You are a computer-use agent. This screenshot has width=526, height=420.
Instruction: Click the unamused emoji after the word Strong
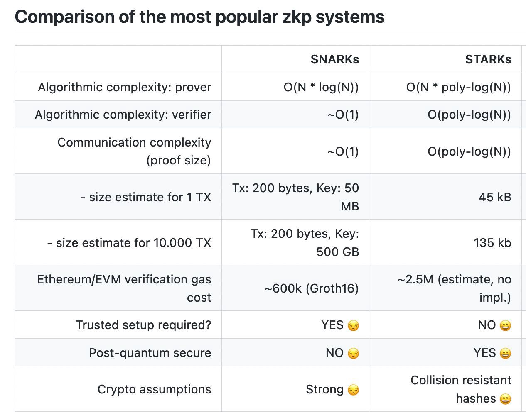click(x=353, y=390)
